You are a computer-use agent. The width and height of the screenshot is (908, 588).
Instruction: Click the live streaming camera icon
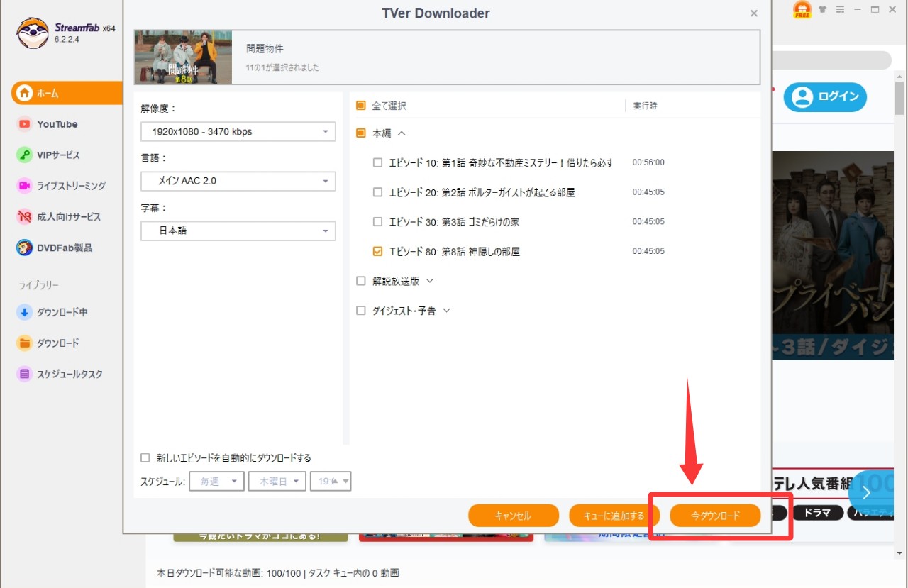point(25,186)
